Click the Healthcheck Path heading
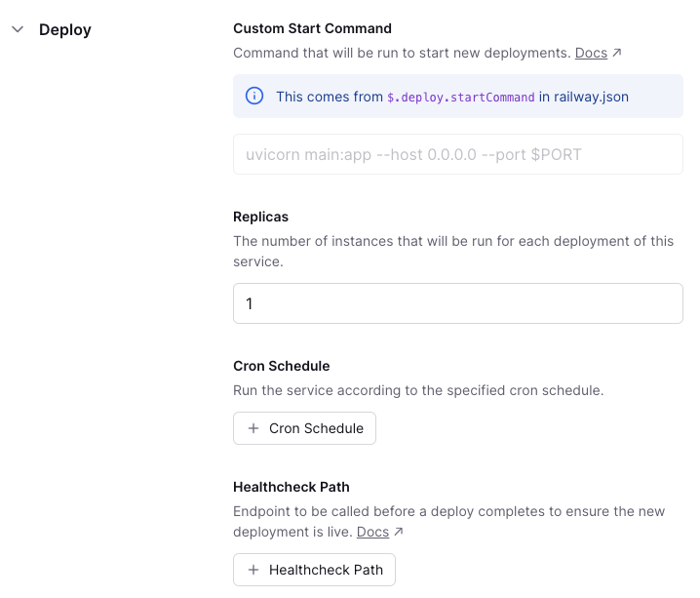The height and width of the screenshot is (598, 700). (291, 487)
